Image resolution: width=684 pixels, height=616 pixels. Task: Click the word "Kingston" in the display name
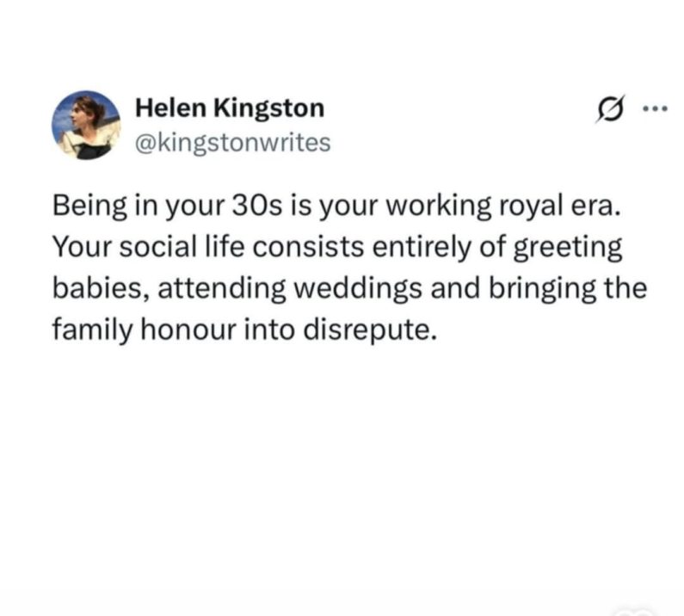coord(268,108)
